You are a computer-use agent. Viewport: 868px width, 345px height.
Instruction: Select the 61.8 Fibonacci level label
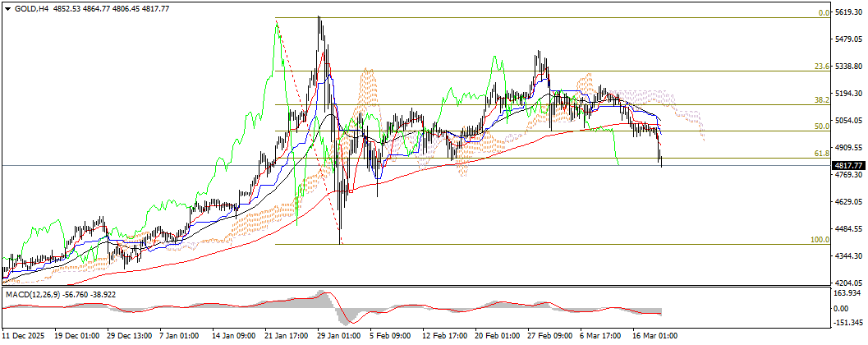click(x=823, y=154)
